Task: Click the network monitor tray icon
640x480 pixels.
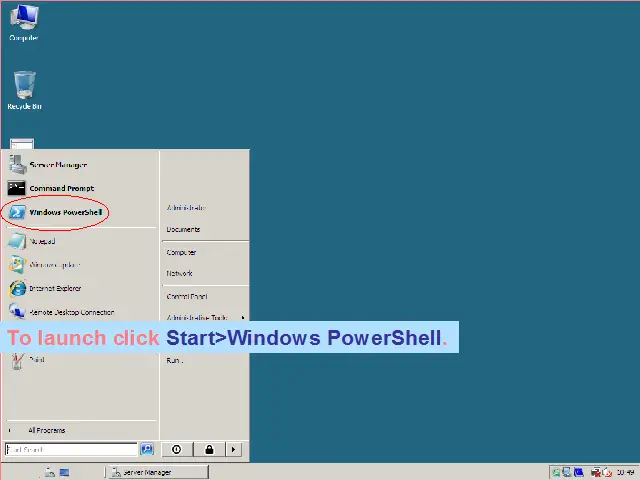Action: pyautogui.click(x=567, y=472)
